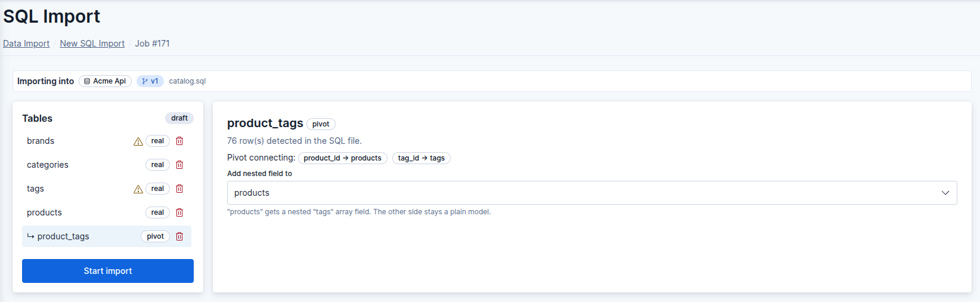Image resolution: width=980 pixels, height=302 pixels.
Task: Click the product_id → products chip
Action: click(343, 158)
